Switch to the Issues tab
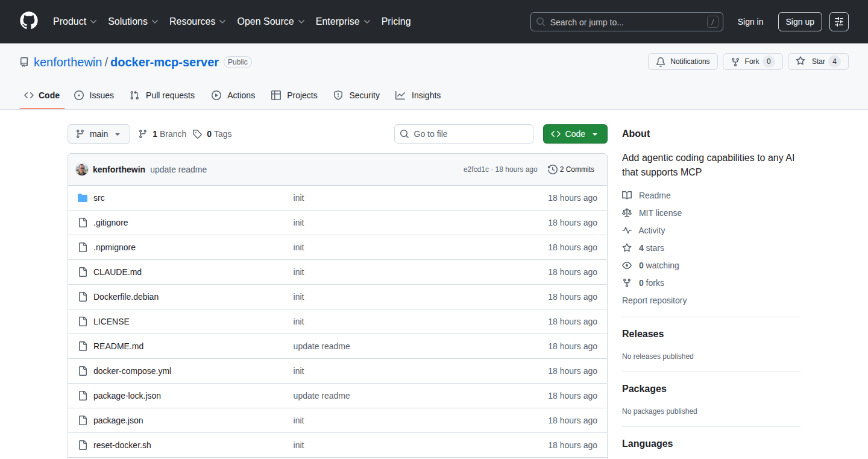 tap(94, 95)
